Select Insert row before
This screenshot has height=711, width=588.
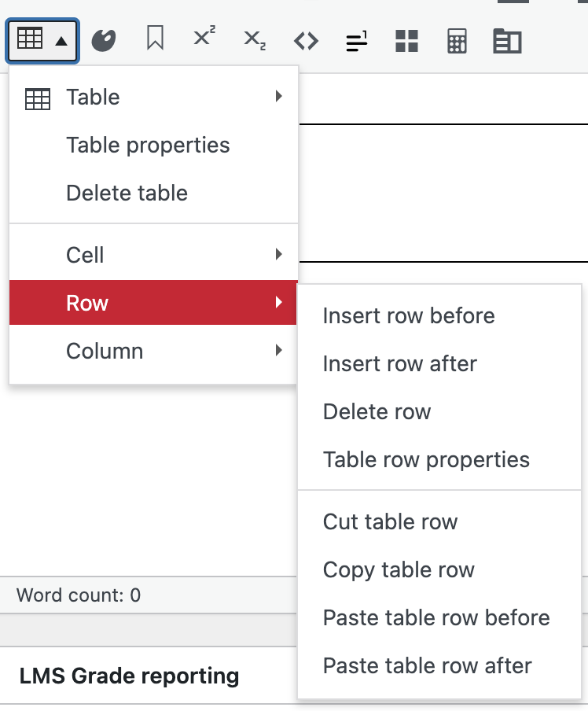tap(409, 316)
